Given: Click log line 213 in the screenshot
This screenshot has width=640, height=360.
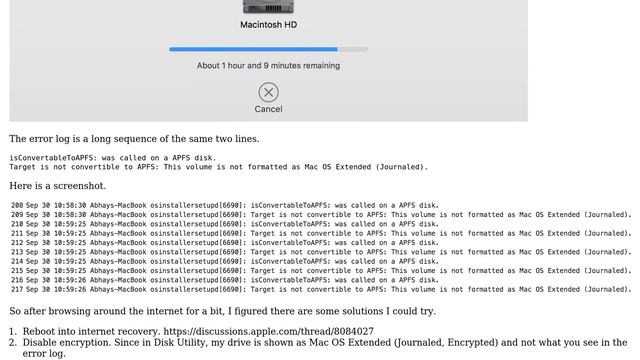Looking at the screenshot, I should 321,252.
